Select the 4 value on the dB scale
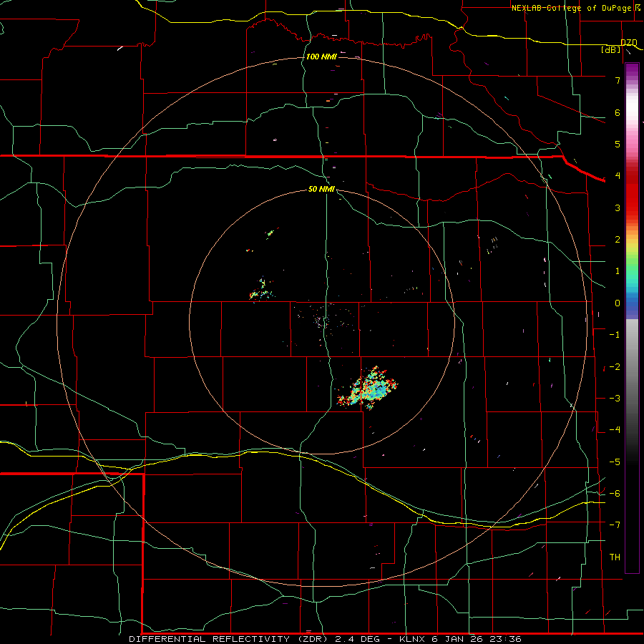Viewport: 644px width, 644px height. pyautogui.click(x=618, y=176)
